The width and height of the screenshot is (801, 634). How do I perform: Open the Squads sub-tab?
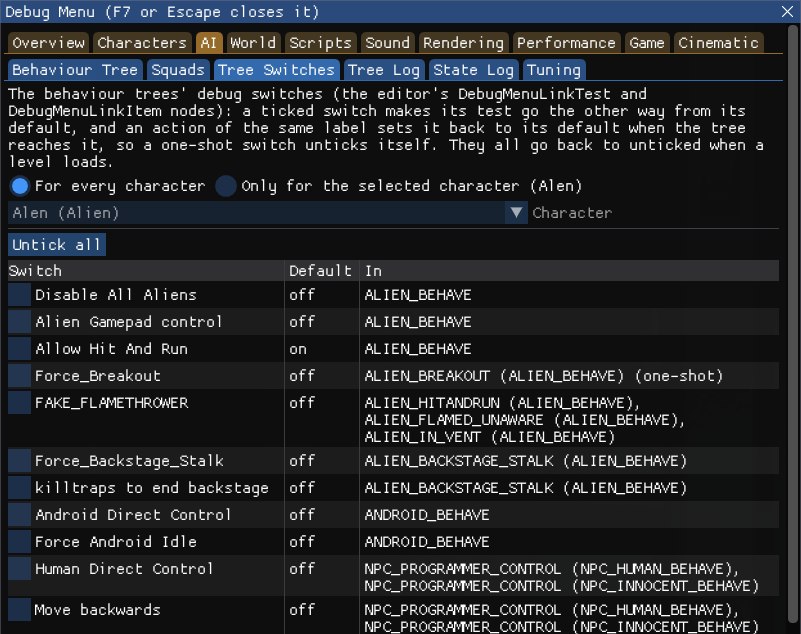point(178,70)
